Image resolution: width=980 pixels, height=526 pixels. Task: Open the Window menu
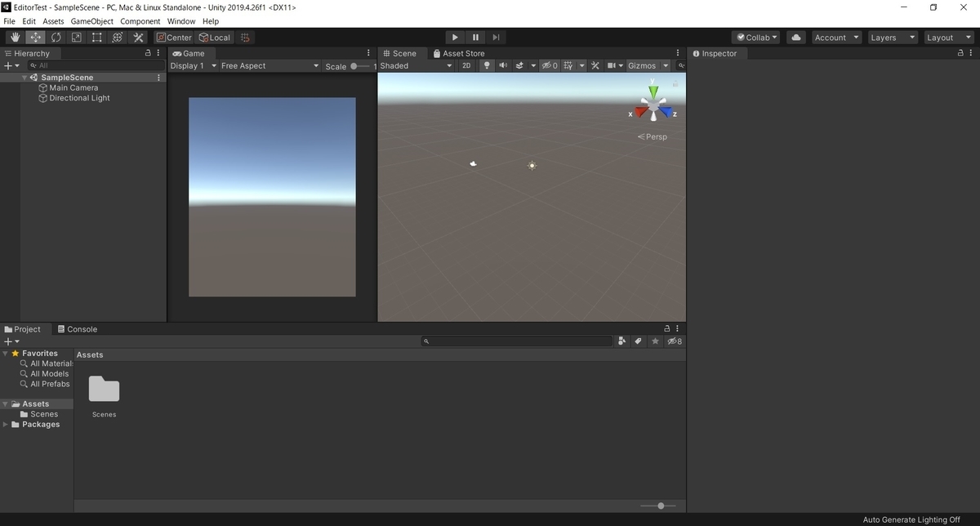click(181, 21)
